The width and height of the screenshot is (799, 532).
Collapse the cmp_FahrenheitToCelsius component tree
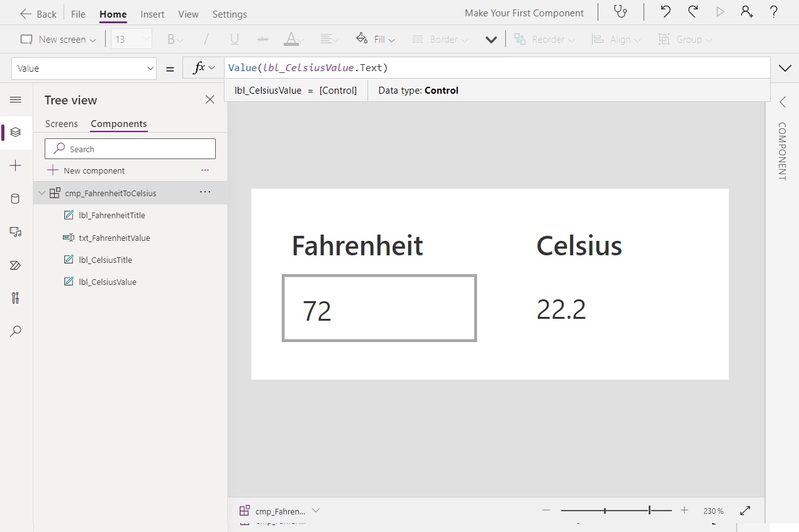click(41, 192)
